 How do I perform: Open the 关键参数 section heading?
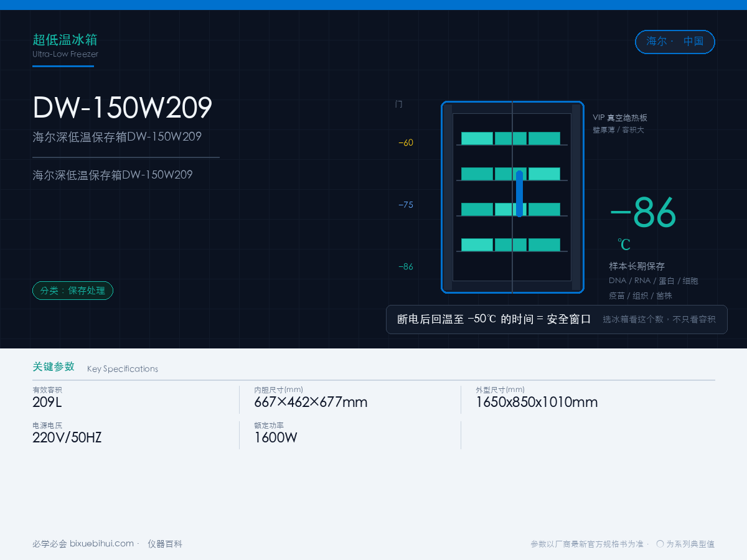tap(54, 366)
